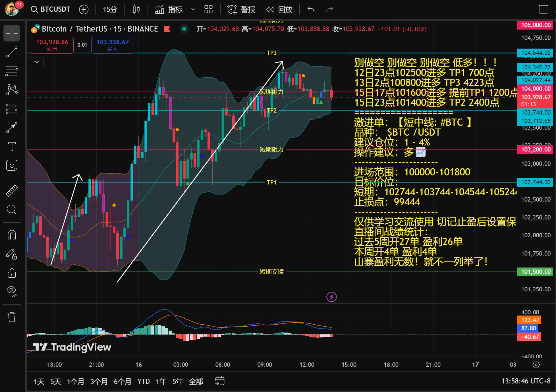
Task: Change the 15分 interval setting
Action: pos(110,9)
